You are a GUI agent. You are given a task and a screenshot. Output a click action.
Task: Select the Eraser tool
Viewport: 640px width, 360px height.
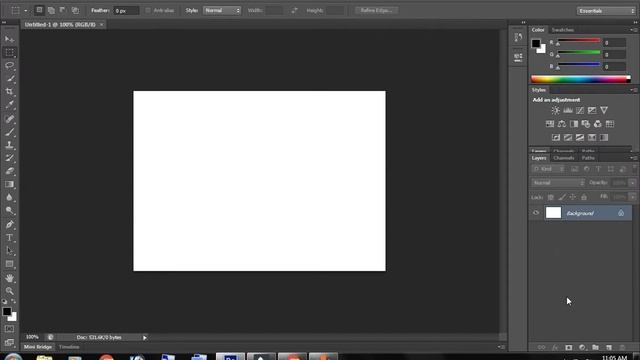(x=9, y=171)
